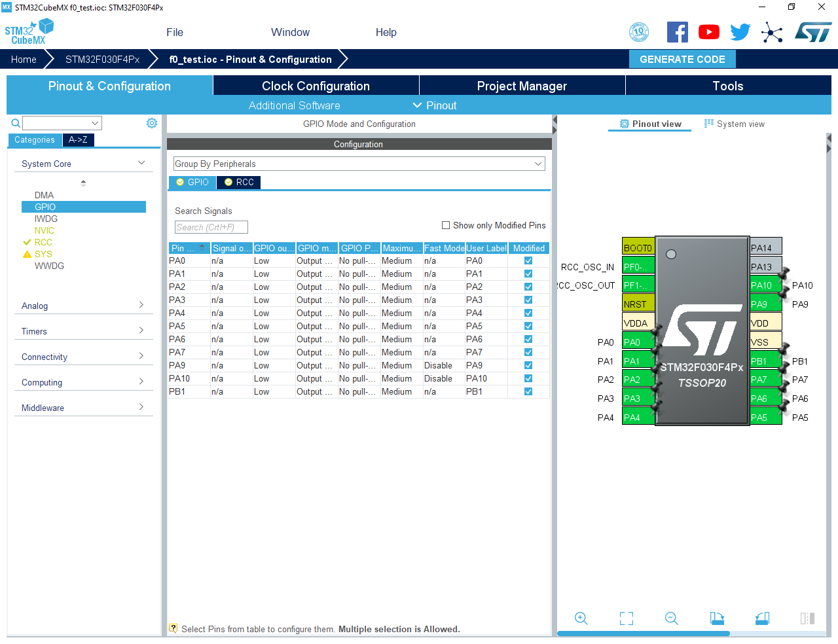
Task: Click the GENERATE CODE button
Action: coord(682,59)
